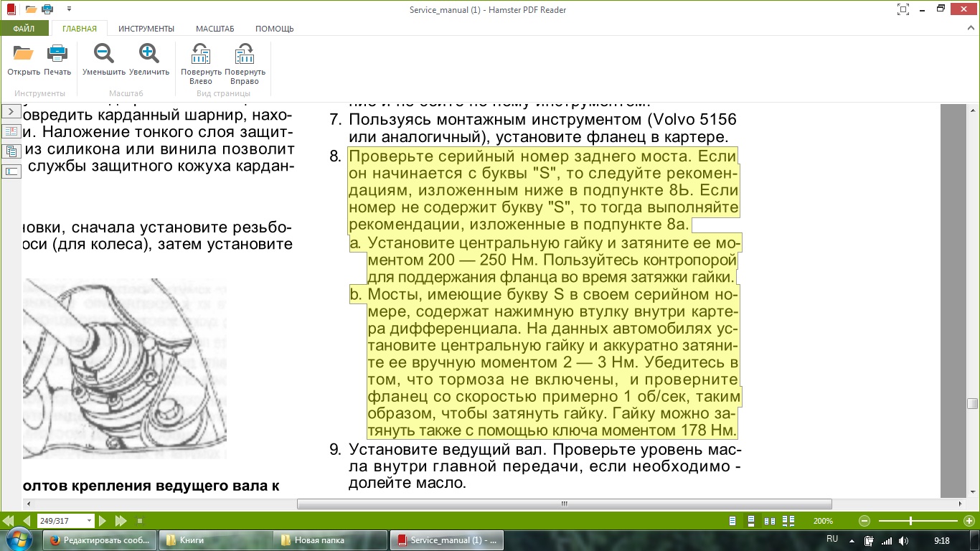Screen dimensions: 980x551
Task: Enable two-page side-by-side view mode
Action: click(x=770, y=521)
